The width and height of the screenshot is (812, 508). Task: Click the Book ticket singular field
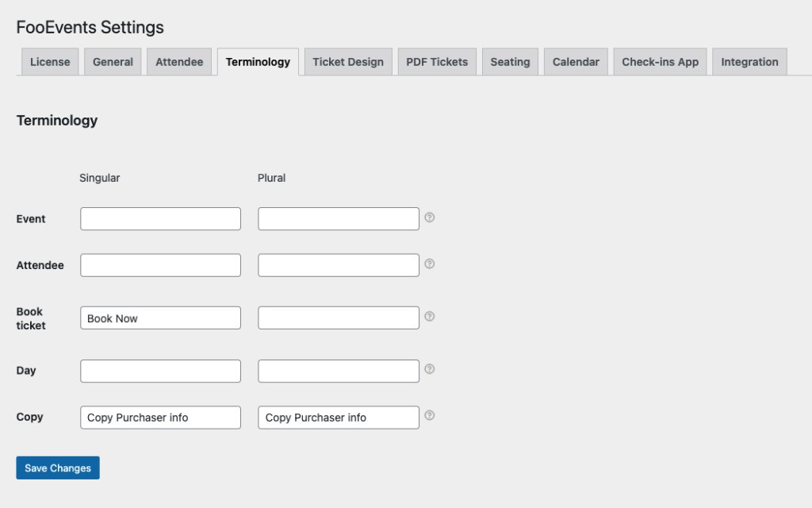pyautogui.click(x=160, y=318)
